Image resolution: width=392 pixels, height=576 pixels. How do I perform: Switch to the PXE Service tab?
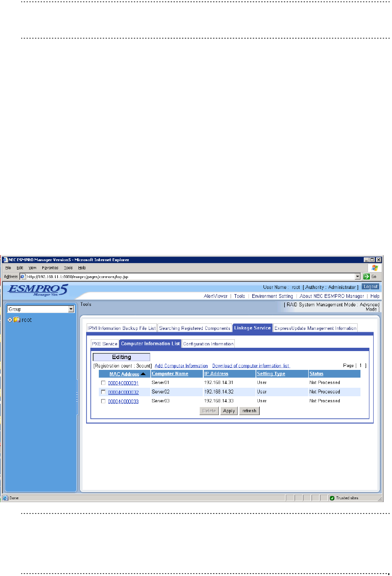104,344
